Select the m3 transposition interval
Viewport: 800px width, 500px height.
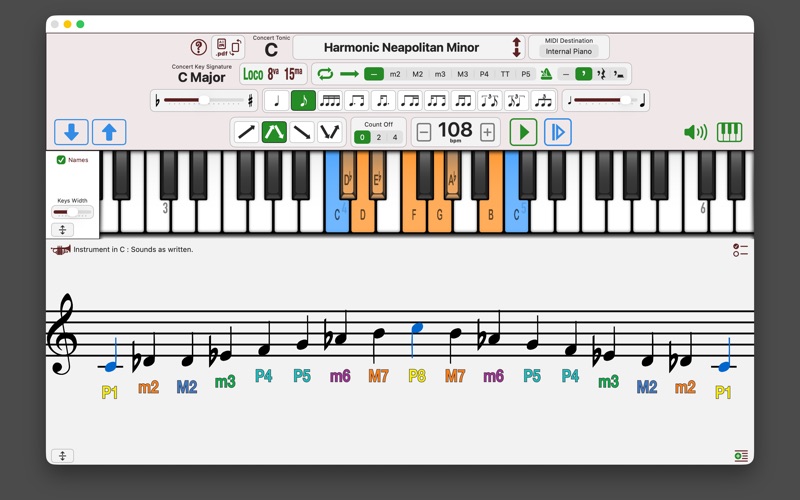[440, 74]
